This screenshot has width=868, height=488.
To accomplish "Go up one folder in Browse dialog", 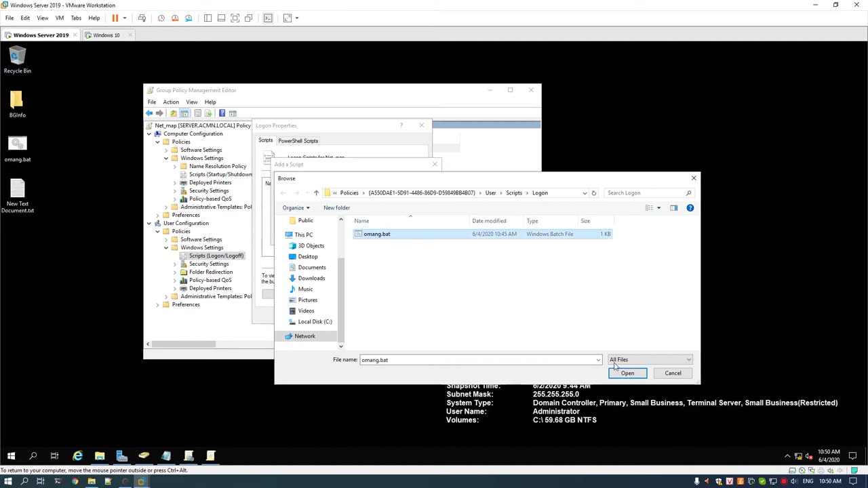I will click(x=316, y=193).
